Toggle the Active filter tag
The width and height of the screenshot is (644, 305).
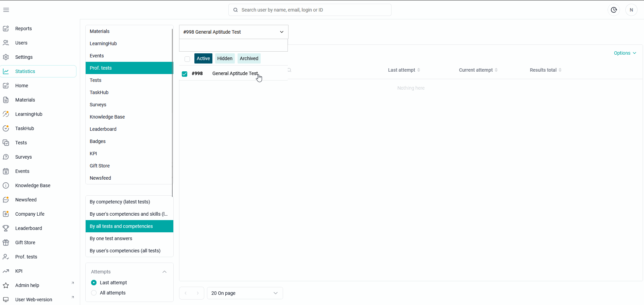coord(203,58)
